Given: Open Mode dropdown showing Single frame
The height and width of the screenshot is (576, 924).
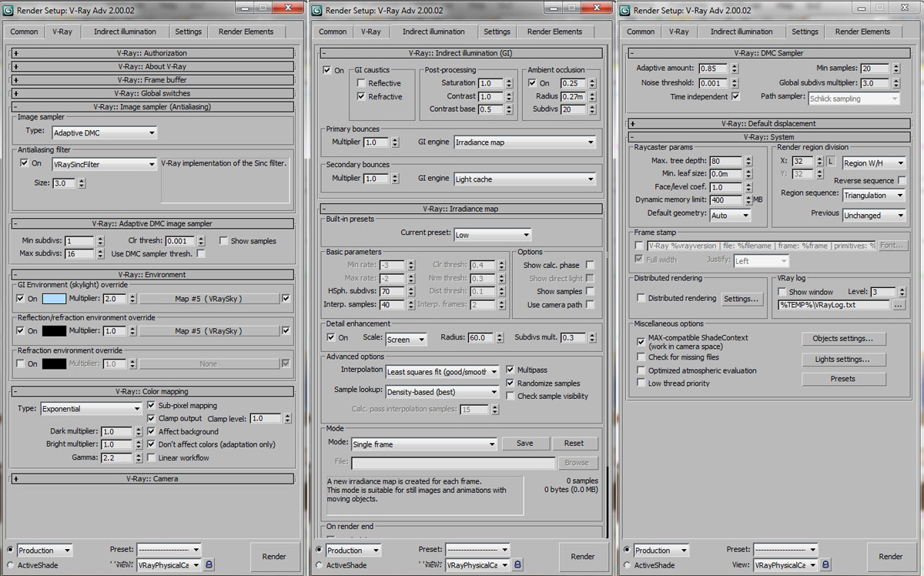Looking at the screenshot, I should click(x=424, y=444).
